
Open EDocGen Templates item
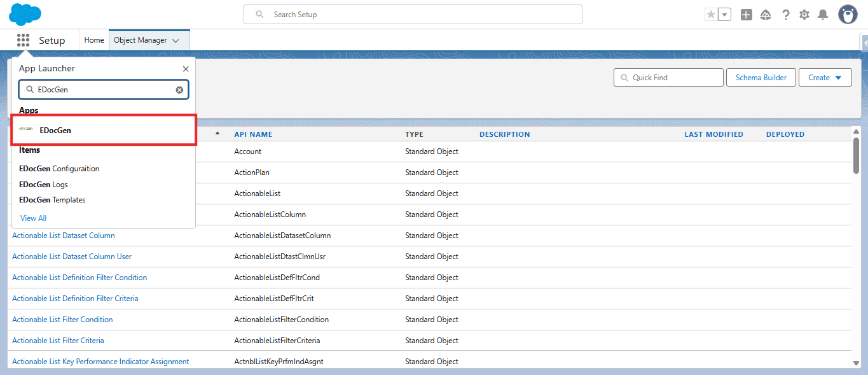(52, 200)
